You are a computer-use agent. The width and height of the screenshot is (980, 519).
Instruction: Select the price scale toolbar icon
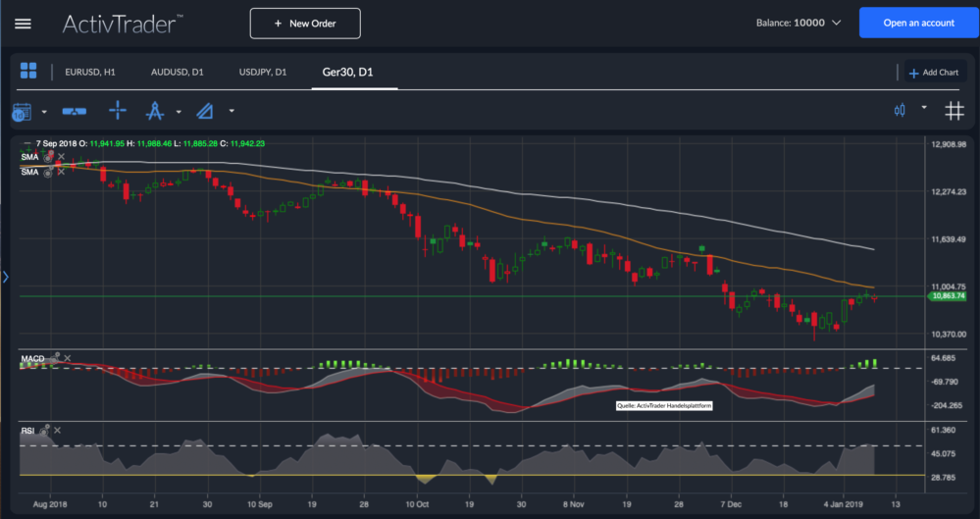75,111
